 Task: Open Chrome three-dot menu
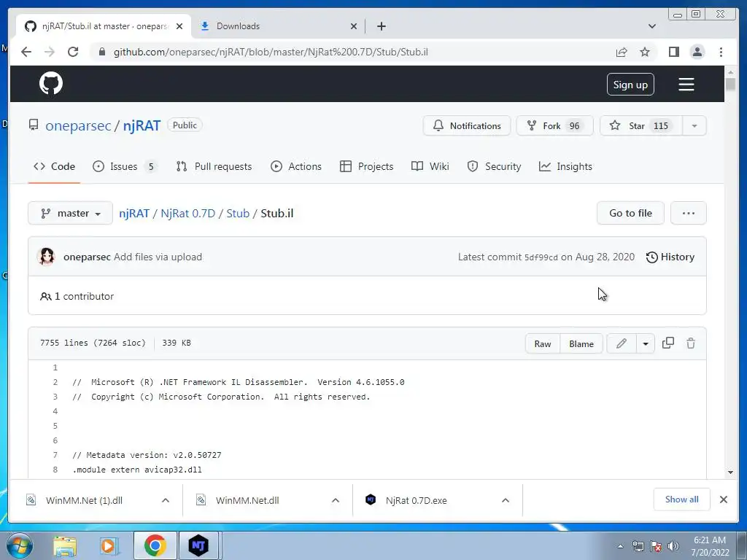pyautogui.click(x=721, y=52)
